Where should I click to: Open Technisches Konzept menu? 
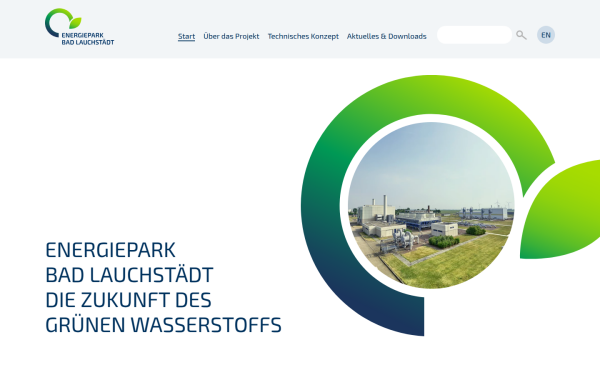303,36
